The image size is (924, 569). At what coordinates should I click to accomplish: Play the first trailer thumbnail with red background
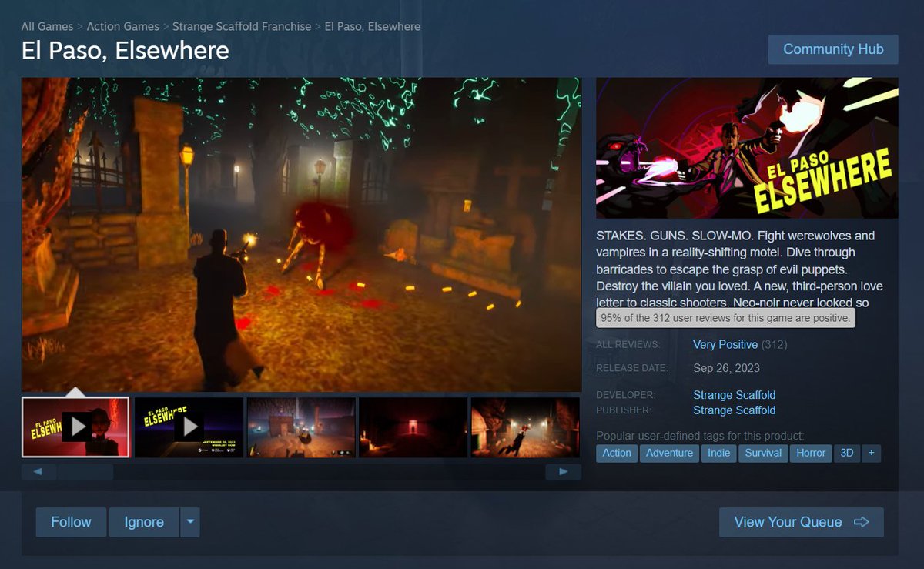click(75, 427)
